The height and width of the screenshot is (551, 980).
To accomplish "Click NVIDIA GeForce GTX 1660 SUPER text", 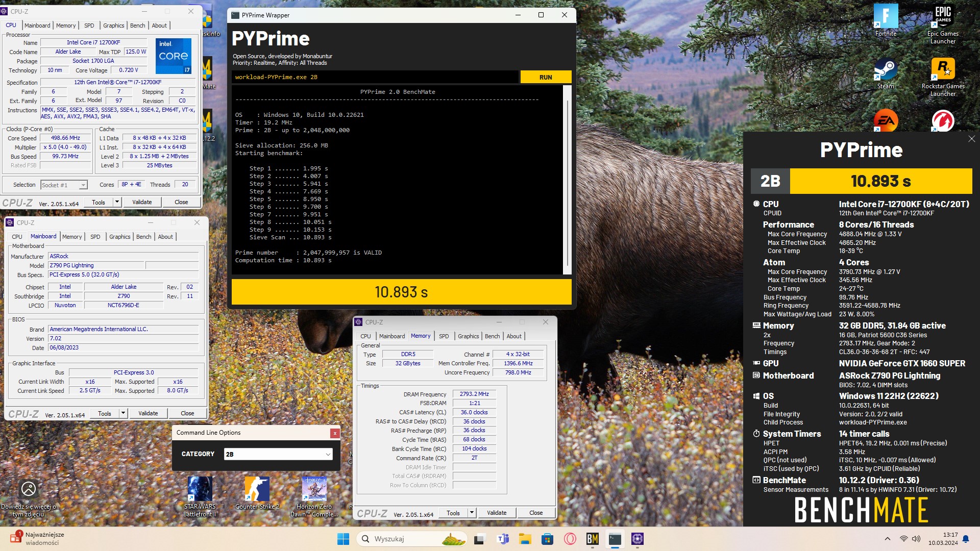I will [x=902, y=363].
